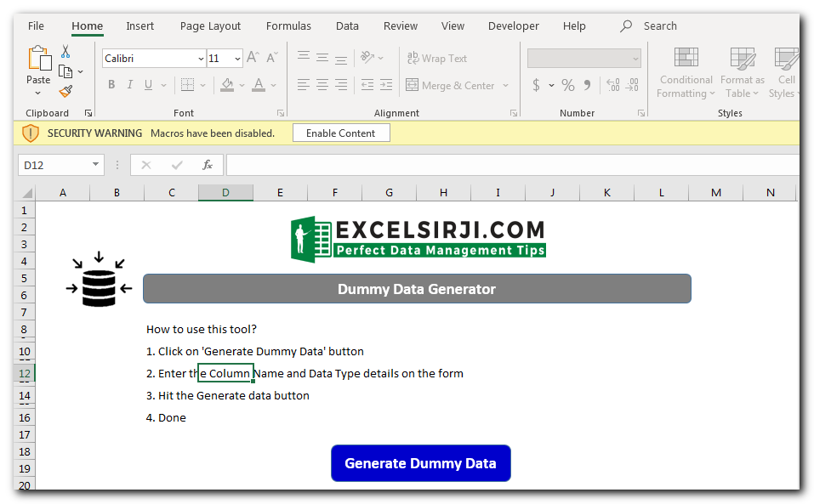Click the security warning shield icon
The width and height of the screenshot is (814, 504).
(31, 133)
